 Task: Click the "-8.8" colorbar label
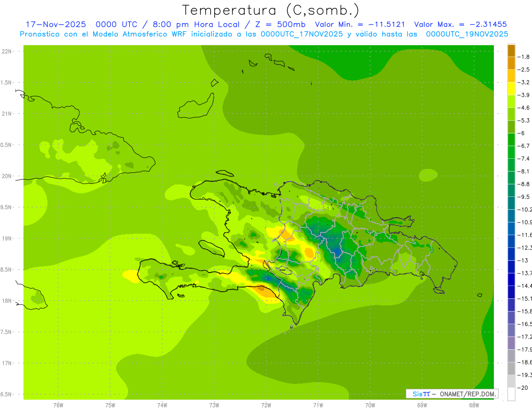(524, 184)
